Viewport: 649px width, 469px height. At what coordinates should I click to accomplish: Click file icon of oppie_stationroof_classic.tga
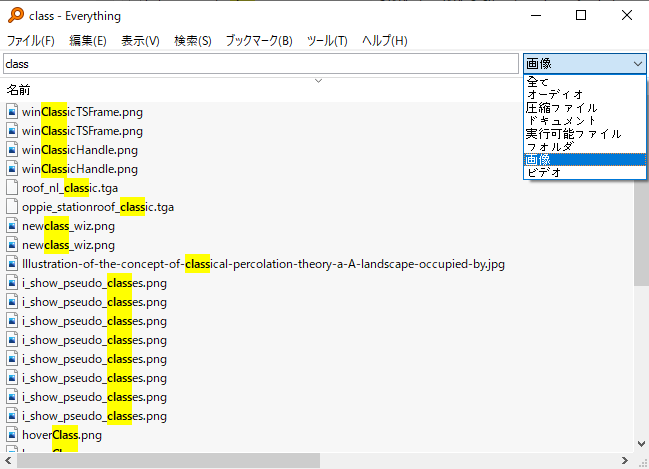(x=12, y=207)
